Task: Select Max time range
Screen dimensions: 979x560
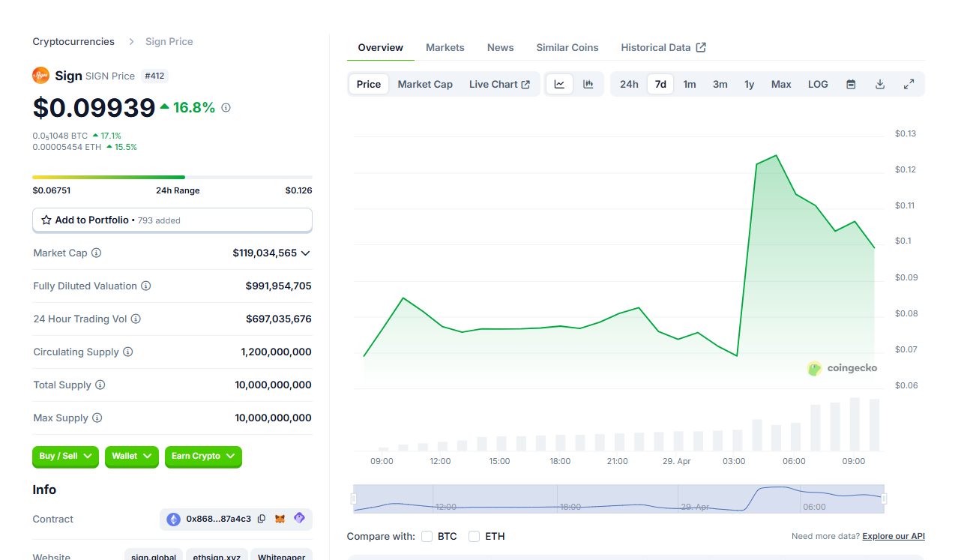Action: (781, 84)
